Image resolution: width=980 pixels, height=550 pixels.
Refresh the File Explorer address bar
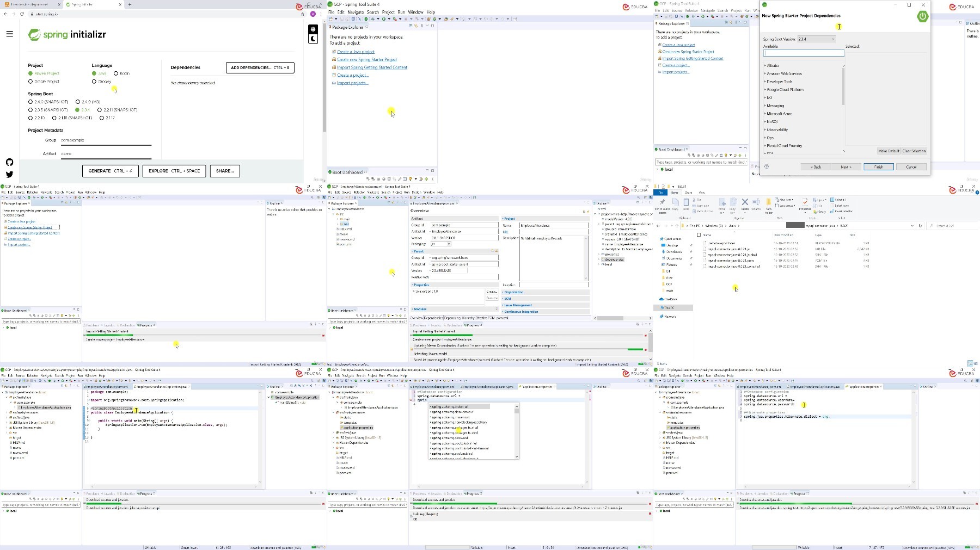pyautogui.click(x=920, y=225)
